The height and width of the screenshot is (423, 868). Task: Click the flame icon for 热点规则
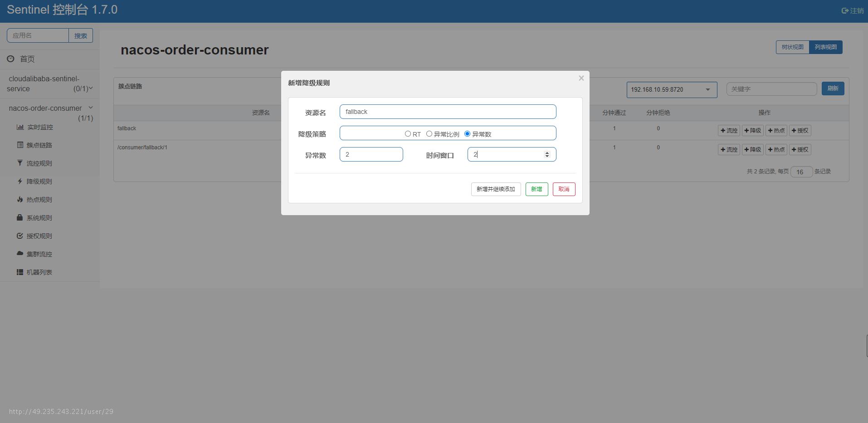[x=20, y=199]
